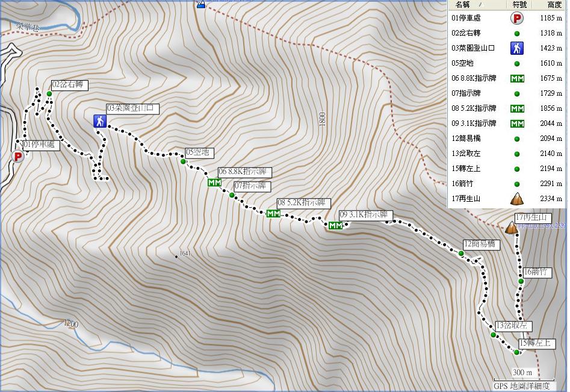The height and width of the screenshot is (392, 570).
Task: Click the 符號 column header
Action: point(519,4)
